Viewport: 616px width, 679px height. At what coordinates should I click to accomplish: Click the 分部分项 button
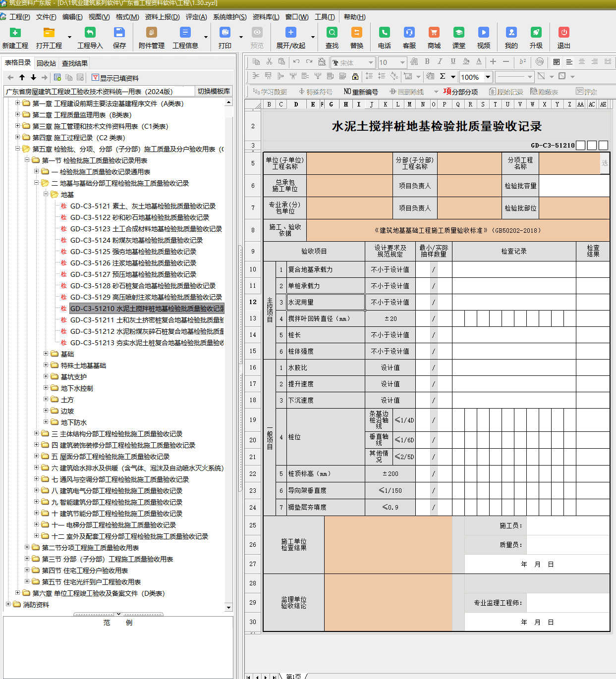(460, 92)
